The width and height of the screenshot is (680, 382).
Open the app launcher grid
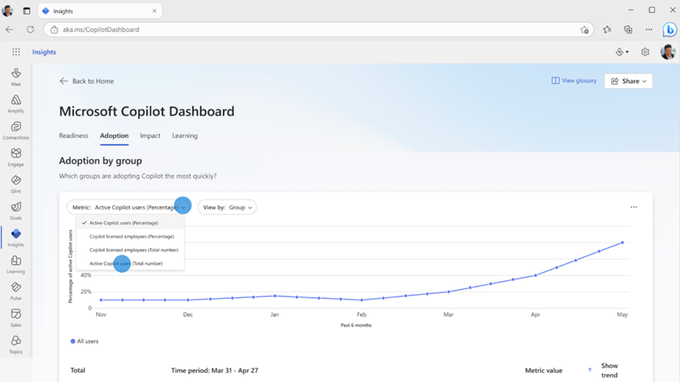pyautogui.click(x=16, y=52)
